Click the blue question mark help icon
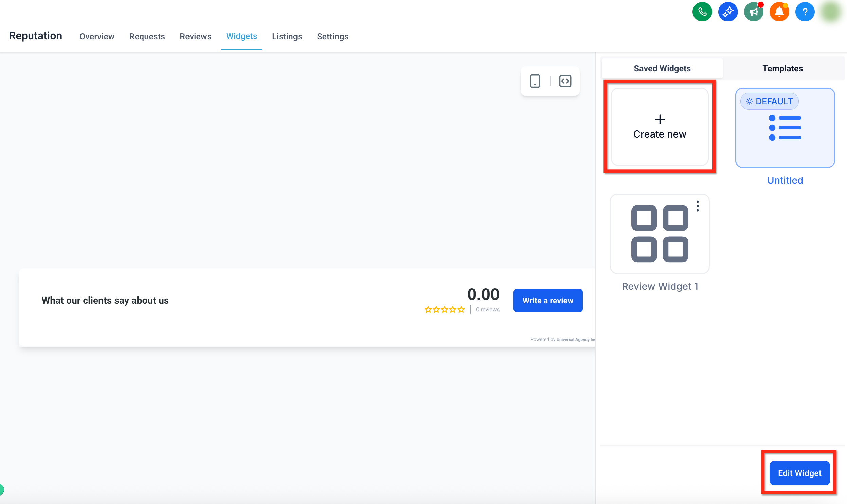847x504 pixels. pyautogui.click(x=805, y=12)
